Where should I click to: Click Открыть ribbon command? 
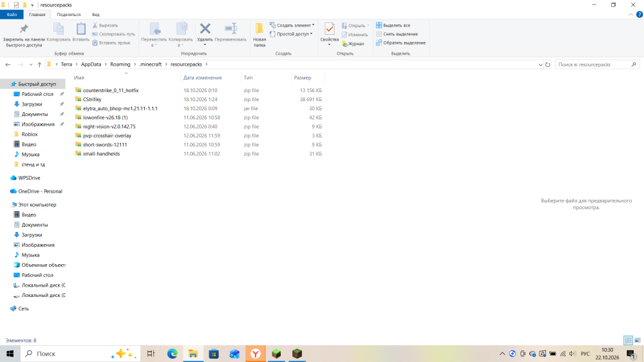coord(355,26)
